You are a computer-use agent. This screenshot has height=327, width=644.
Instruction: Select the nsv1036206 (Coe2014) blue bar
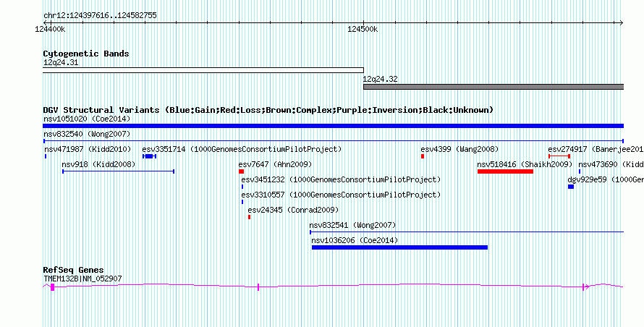tap(399, 247)
